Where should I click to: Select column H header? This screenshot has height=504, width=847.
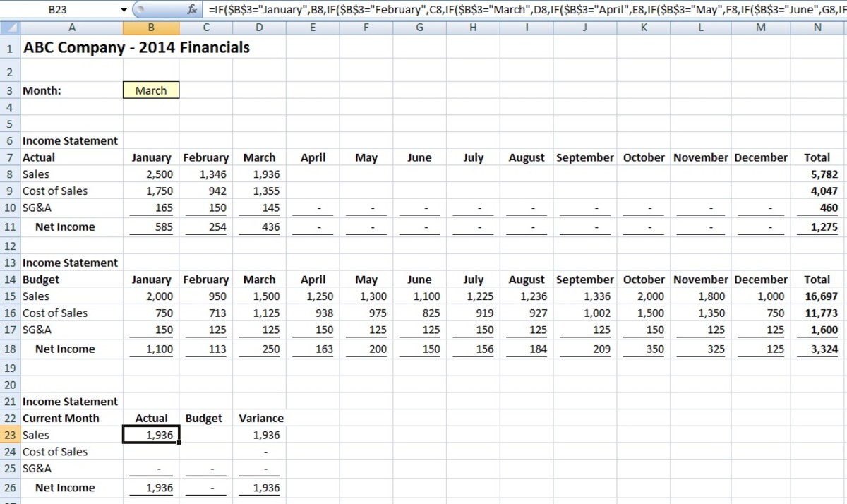[x=473, y=28]
